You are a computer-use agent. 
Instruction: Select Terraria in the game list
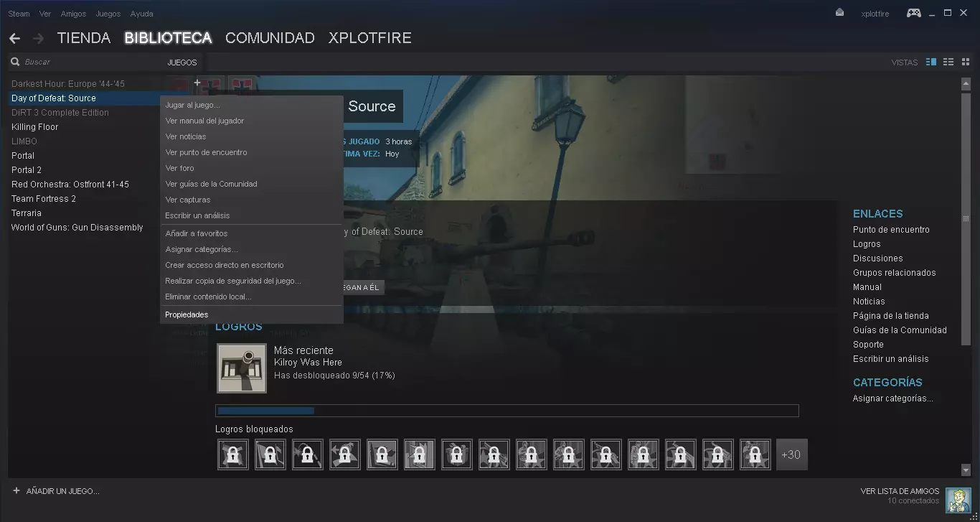click(27, 213)
